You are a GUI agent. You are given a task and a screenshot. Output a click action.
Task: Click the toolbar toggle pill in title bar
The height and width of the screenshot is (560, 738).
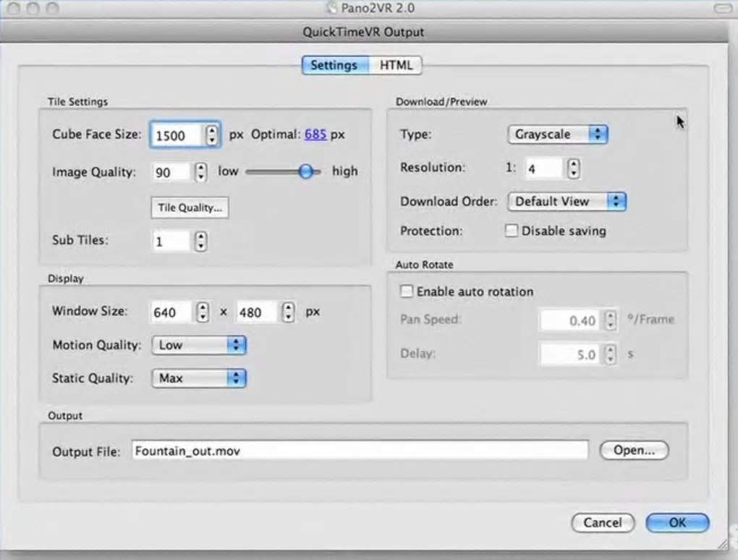coord(723,9)
